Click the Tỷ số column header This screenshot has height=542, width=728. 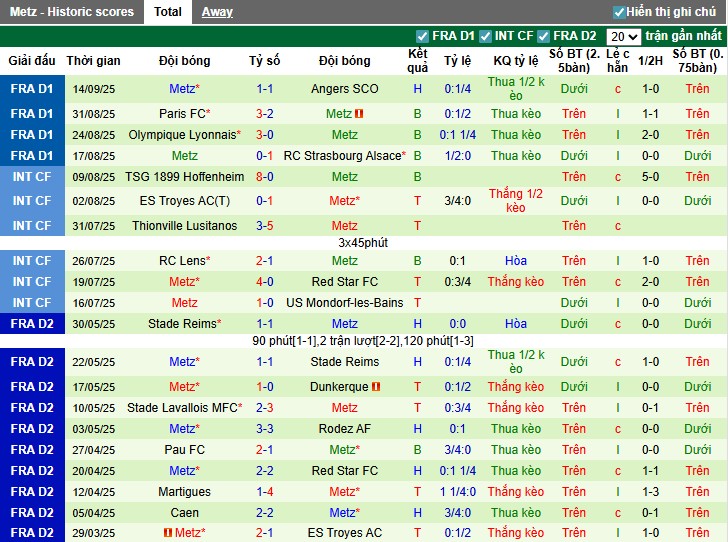coord(265,61)
